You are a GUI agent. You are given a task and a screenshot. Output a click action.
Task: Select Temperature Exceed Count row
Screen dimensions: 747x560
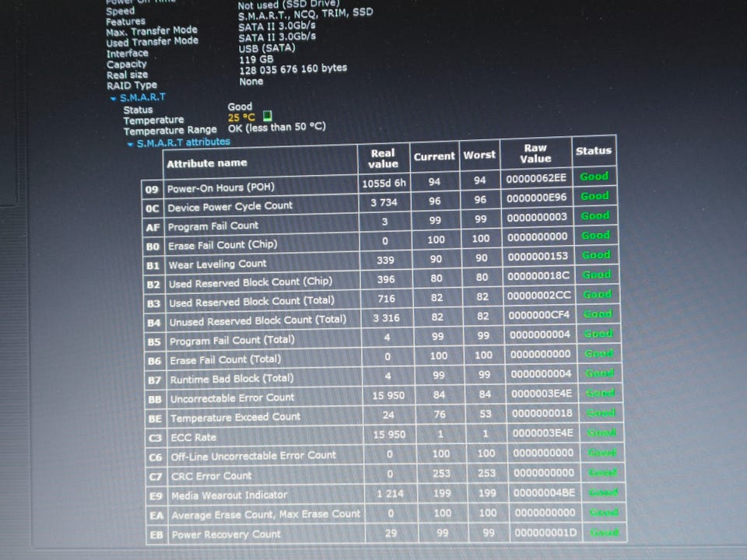(x=385, y=415)
